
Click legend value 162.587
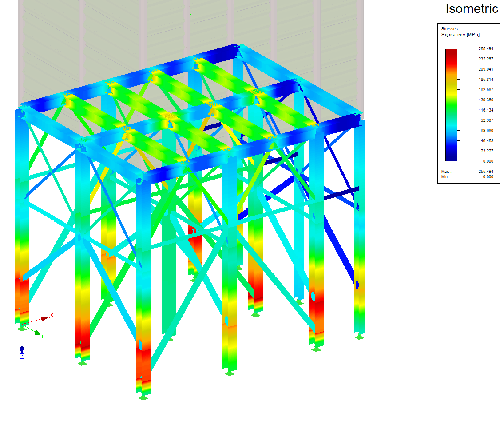coord(486,90)
